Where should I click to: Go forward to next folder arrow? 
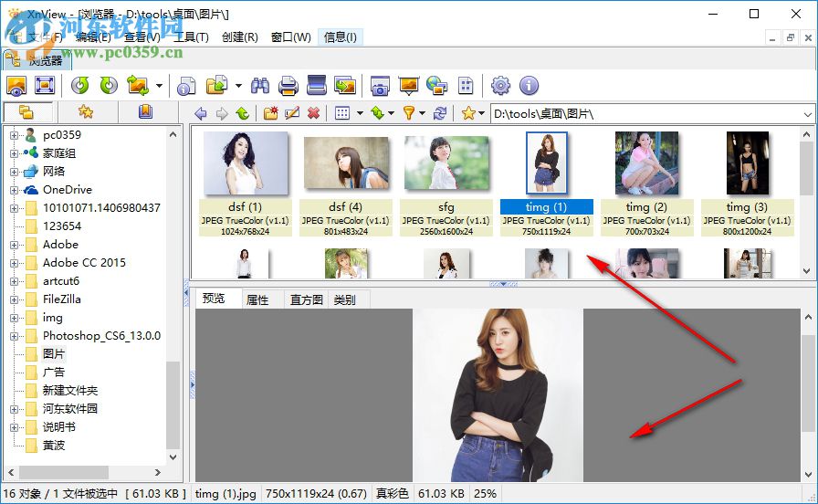click(222, 113)
